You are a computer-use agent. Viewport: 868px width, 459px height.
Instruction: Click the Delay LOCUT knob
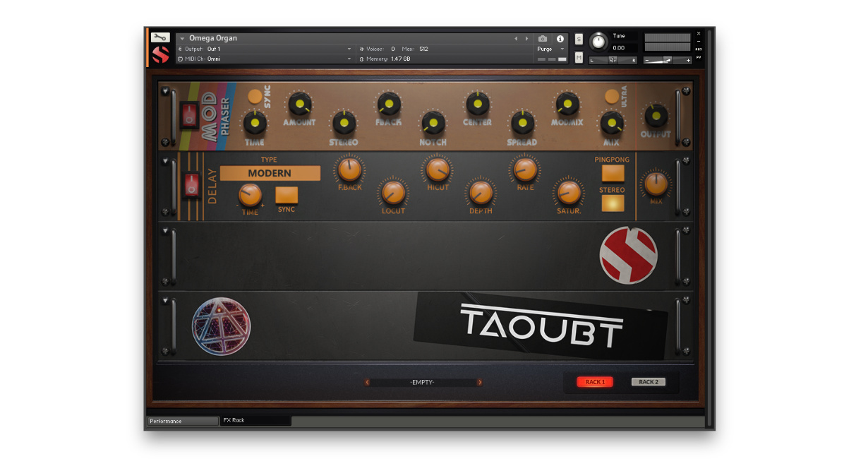[393, 192]
